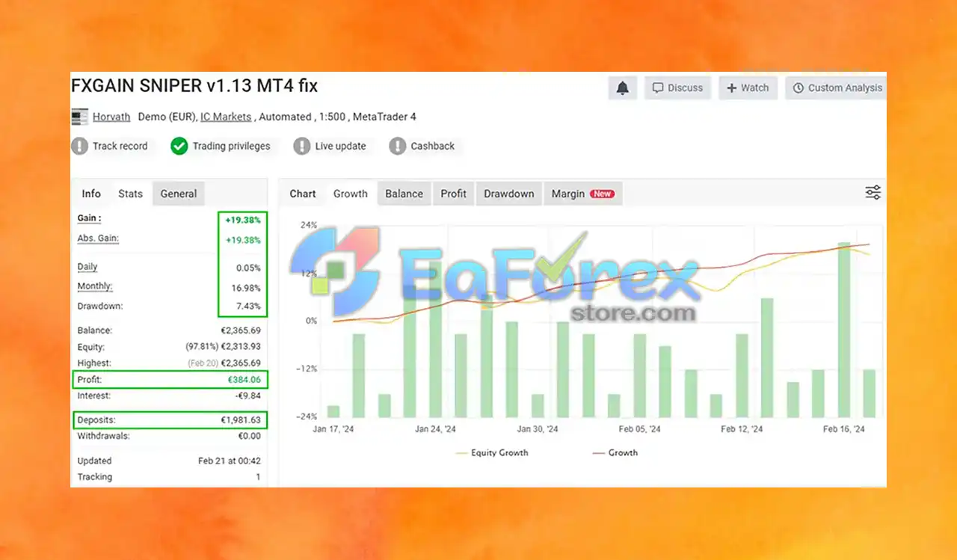The image size is (957, 560).
Task: Click the Tracking label
Action: [x=95, y=477]
